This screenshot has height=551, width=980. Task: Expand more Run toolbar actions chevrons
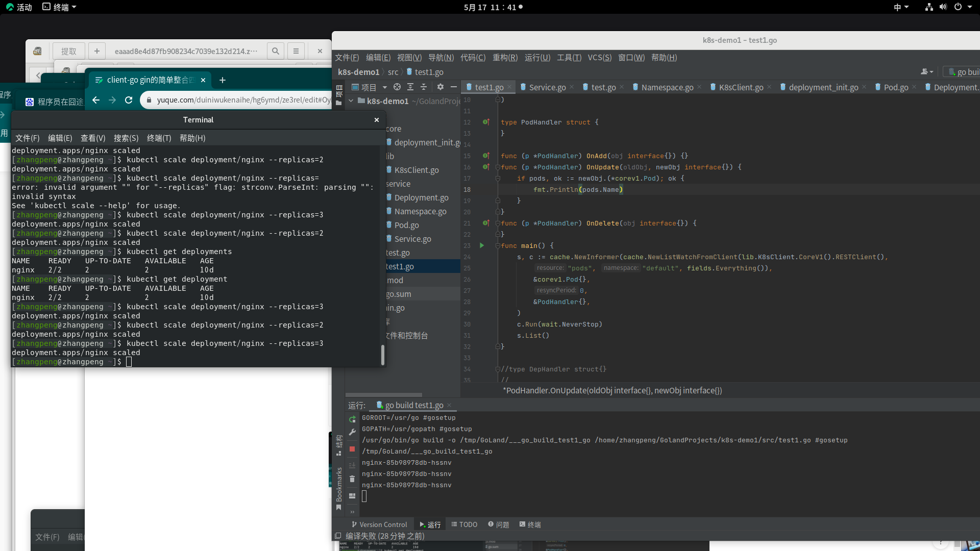(352, 512)
